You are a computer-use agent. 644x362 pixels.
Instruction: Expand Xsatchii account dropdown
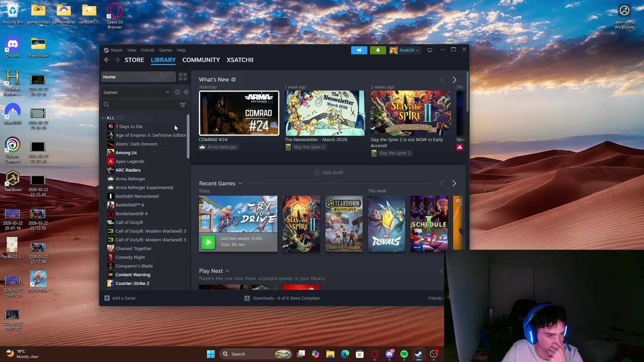[404, 50]
